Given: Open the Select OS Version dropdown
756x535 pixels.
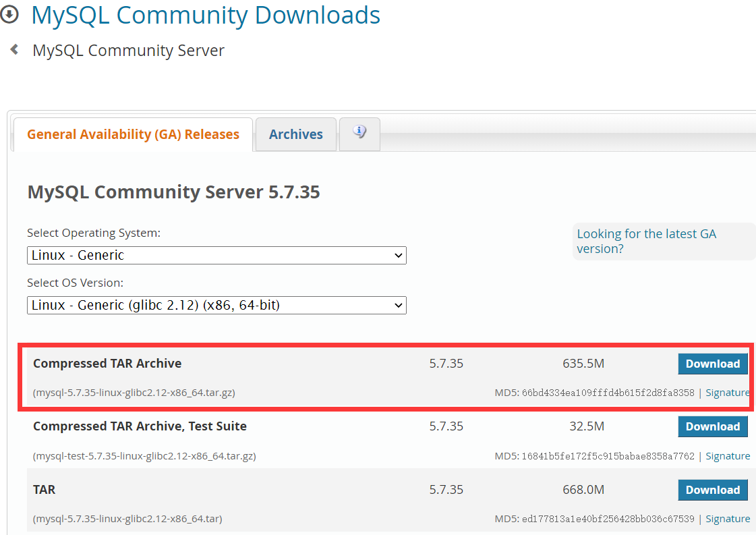Looking at the screenshot, I should pos(216,305).
